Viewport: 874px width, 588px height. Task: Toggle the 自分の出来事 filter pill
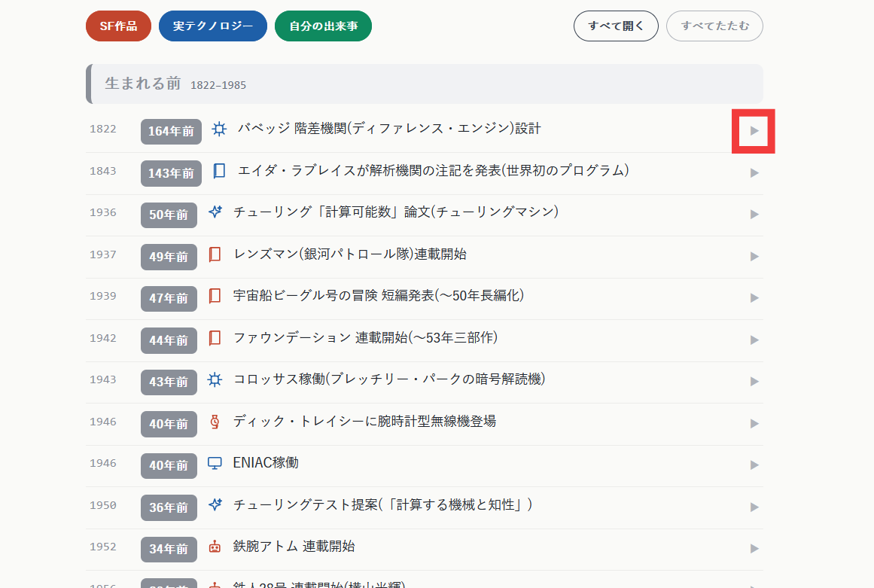pos(323,26)
